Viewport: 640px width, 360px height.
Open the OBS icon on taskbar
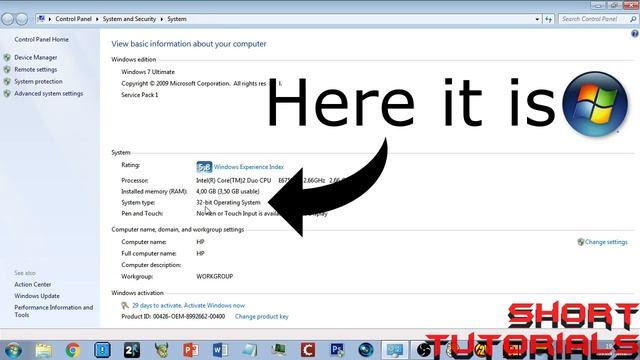pos(424,350)
